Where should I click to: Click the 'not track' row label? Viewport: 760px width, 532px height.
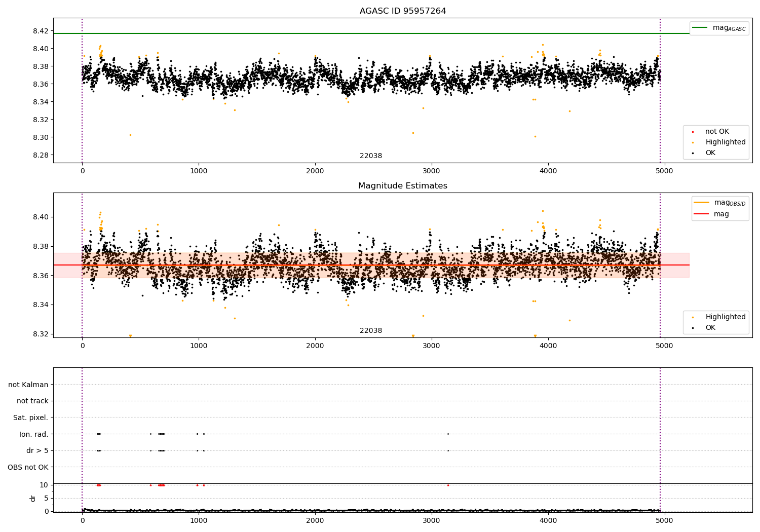click(x=32, y=401)
